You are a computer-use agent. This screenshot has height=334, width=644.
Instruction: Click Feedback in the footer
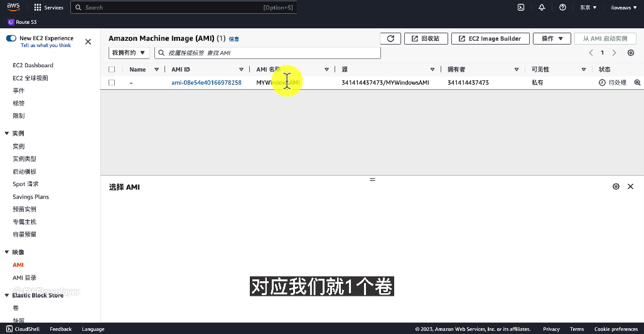point(60,329)
